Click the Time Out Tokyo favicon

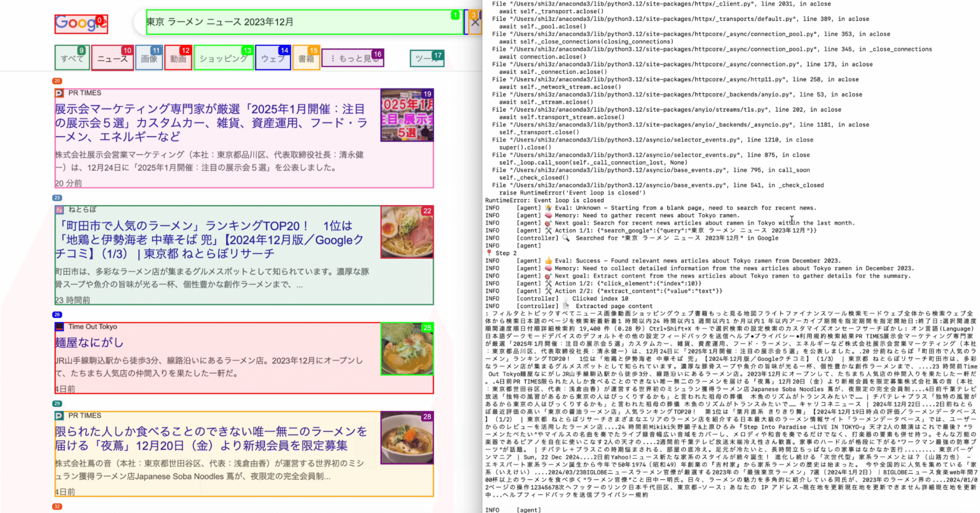click(59, 326)
